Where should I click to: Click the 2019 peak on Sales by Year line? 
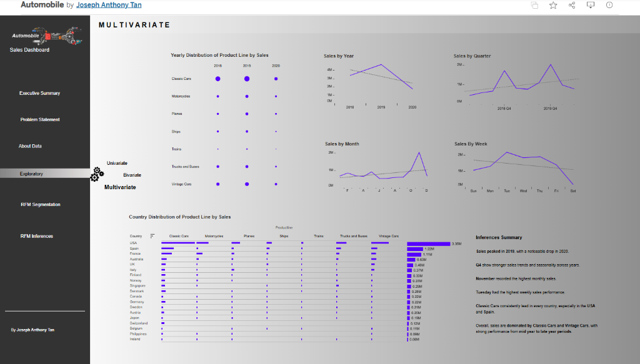381,64
